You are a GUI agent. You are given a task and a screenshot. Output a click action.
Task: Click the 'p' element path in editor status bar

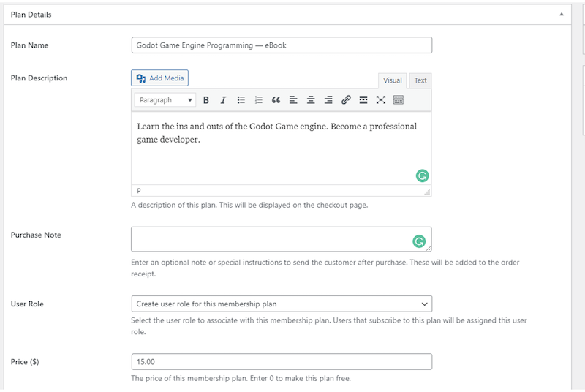tap(139, 191)
